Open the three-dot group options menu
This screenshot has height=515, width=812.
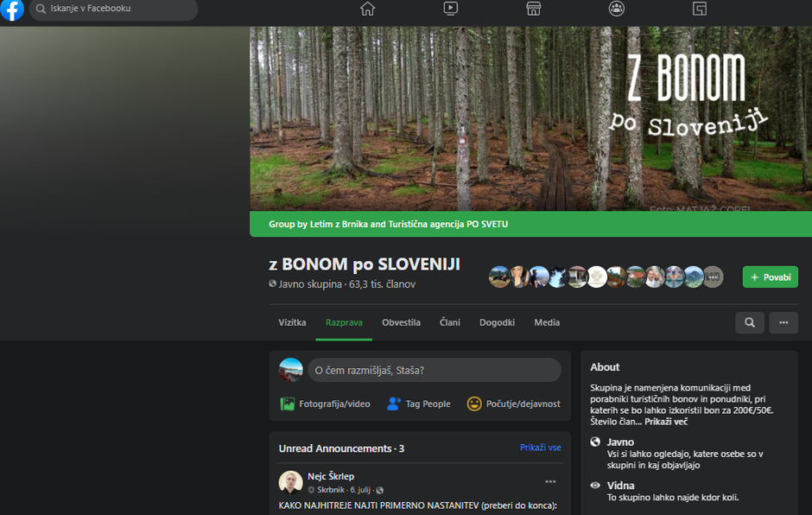click(783, 322)
